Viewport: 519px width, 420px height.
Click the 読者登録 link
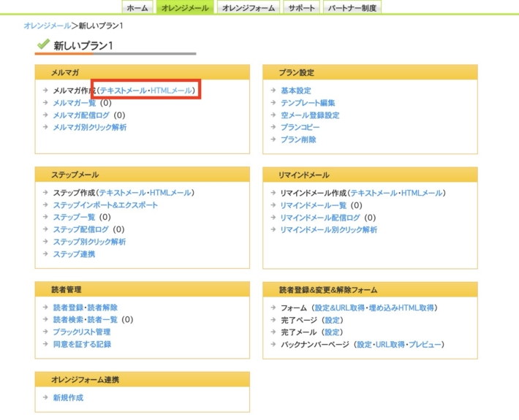click(68, 308)
